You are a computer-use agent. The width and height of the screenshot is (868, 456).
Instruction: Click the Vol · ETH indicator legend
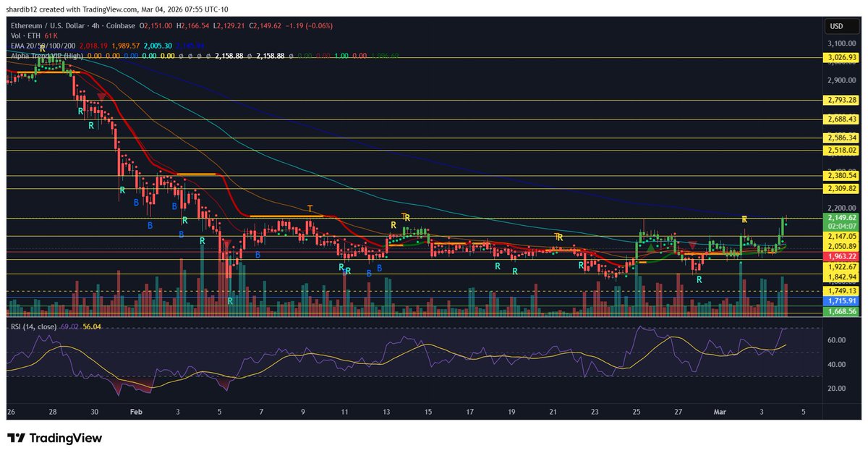click(24, 35)
